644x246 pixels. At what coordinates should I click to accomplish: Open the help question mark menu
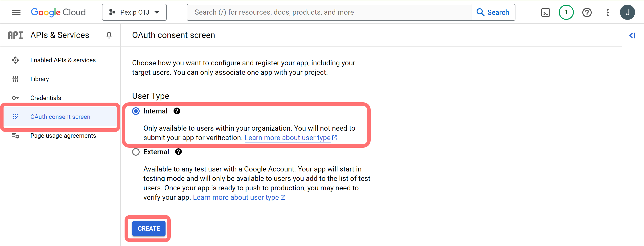tap(587, 12)
